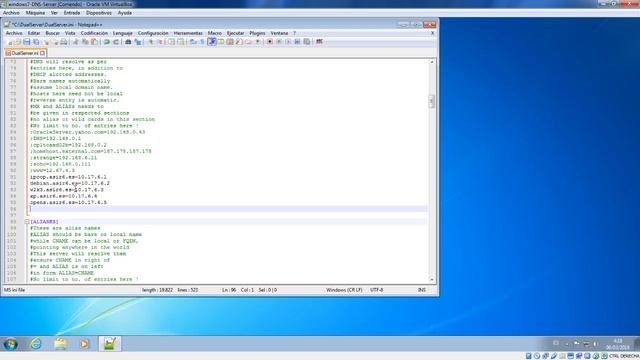Open Windows Media Player from taskbar
The image size is (640, 360).
(x=84, y=344)
